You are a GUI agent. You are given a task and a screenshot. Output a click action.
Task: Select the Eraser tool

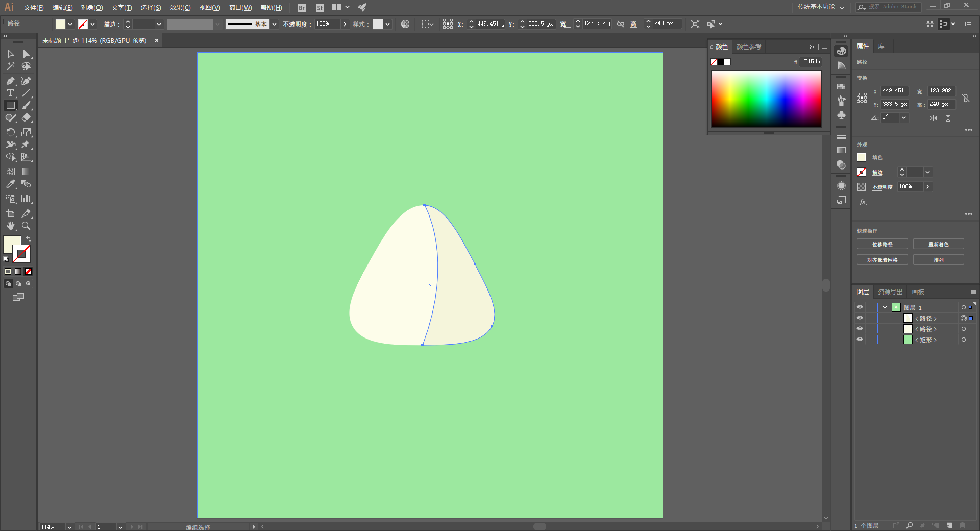26,117
